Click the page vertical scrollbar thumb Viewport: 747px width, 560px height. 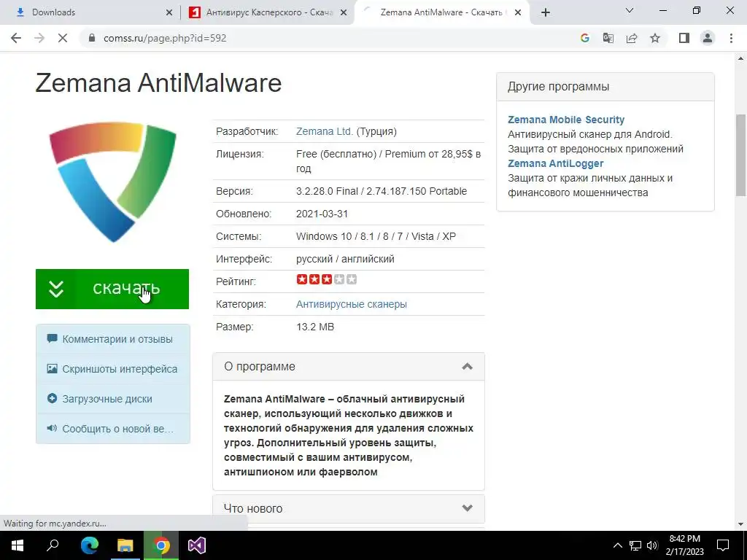(x=741, y=155)
